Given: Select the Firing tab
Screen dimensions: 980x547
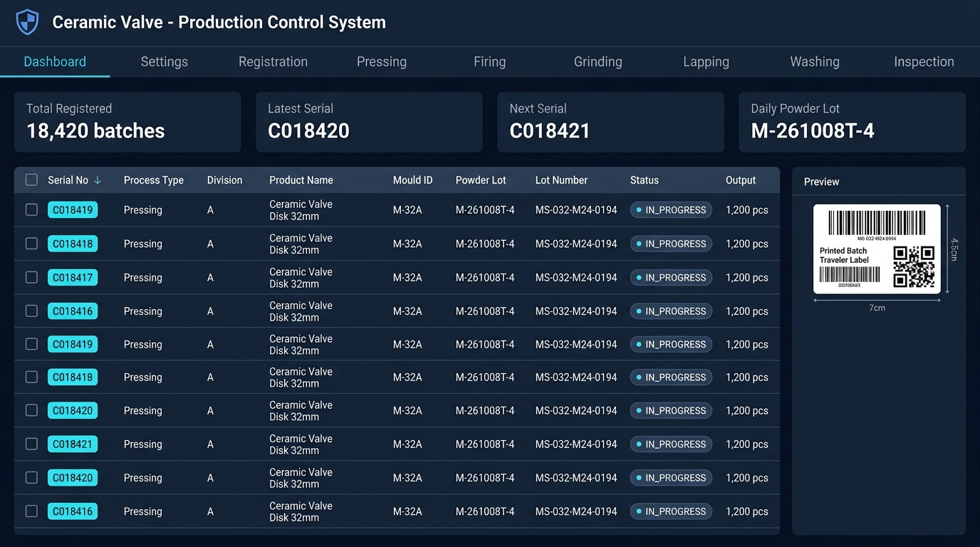Looking at the screenshot, I should (x=490, y=62).
